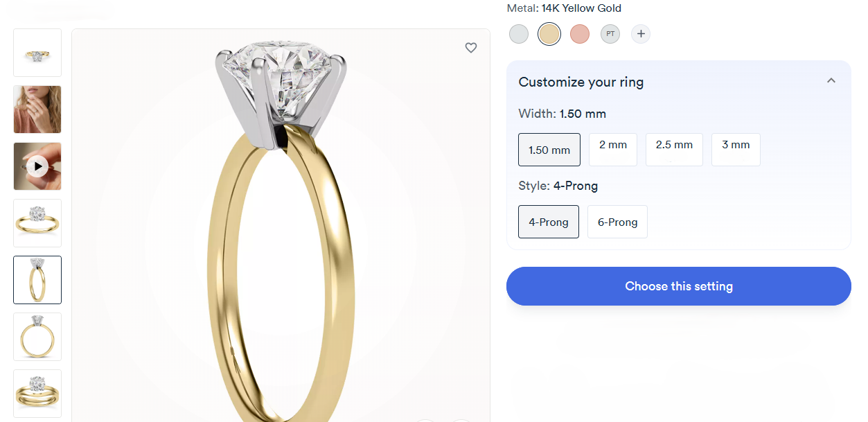Play the ring video thumbnail

[x=37, y=166]
